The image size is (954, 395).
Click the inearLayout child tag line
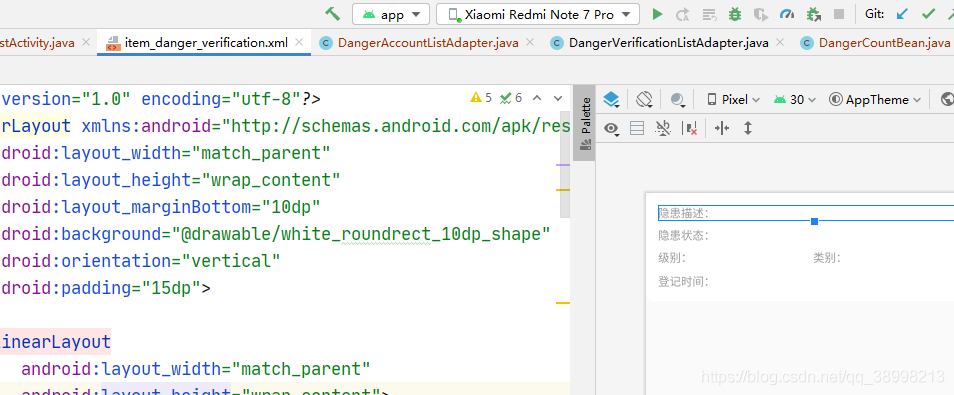click(x=55, y=342)
